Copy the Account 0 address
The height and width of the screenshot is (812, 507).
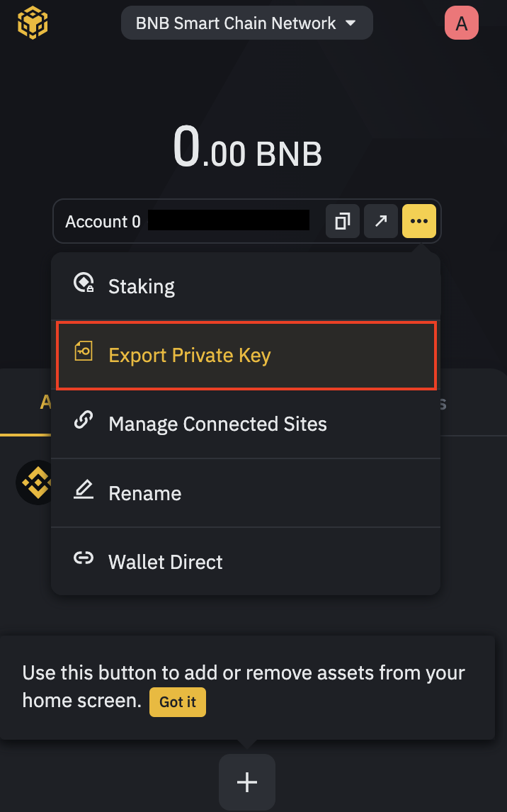point(343,222)
